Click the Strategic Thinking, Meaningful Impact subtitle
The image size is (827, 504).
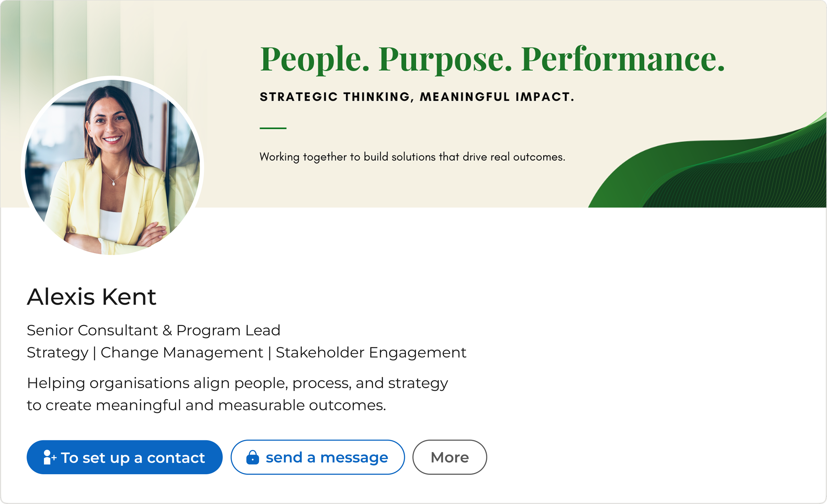pyautogui.click(x=417, y=97)
